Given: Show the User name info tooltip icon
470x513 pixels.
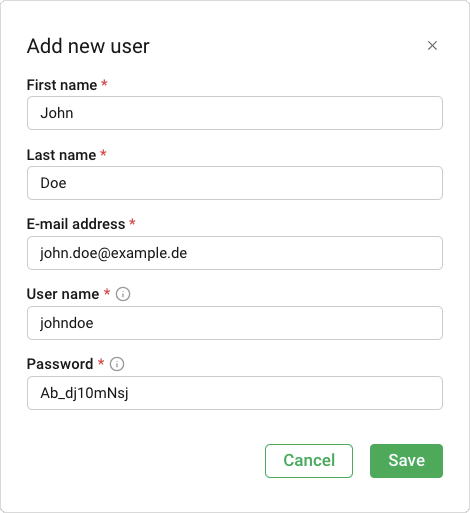Looking at the screenshot, I should coord(123,294).
